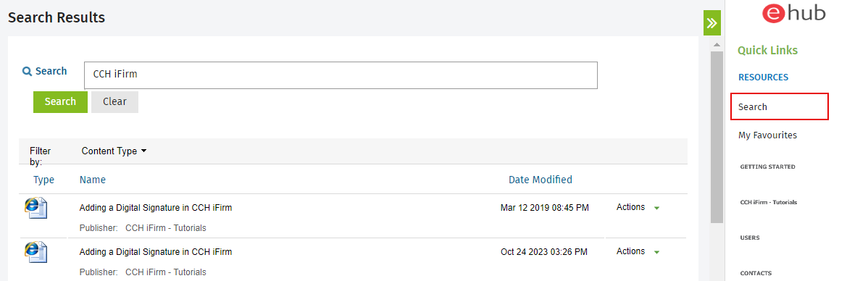Click the vertical scrollbar thumb
This screenshot has height=281, width=868.
click(717, 137)
